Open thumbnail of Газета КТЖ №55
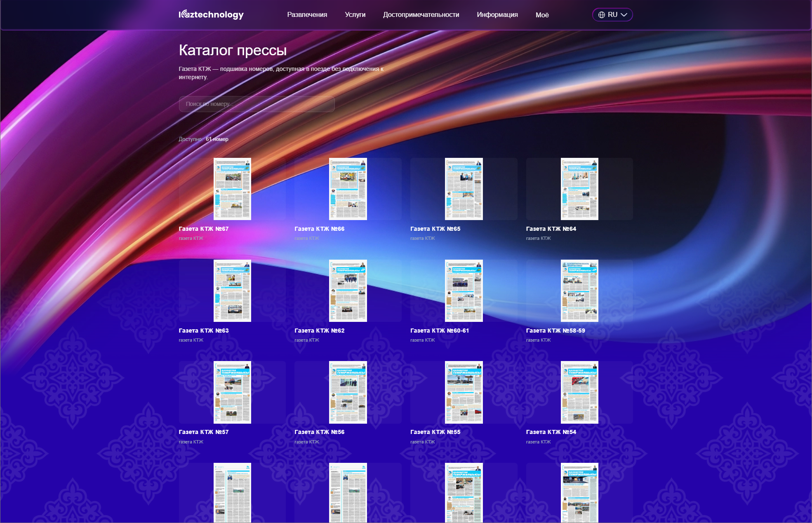 click(464, 392)
